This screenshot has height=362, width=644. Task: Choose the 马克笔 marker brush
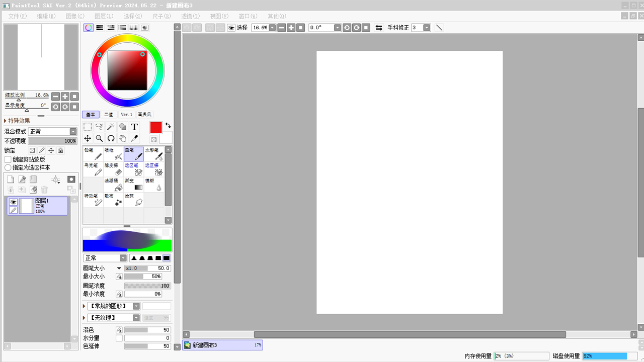click(x=93, y=169)
